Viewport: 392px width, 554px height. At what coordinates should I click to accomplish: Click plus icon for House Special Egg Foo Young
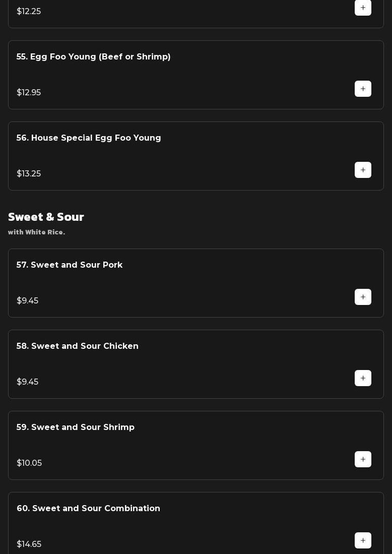pyautogui.click(x=363, y=170)
